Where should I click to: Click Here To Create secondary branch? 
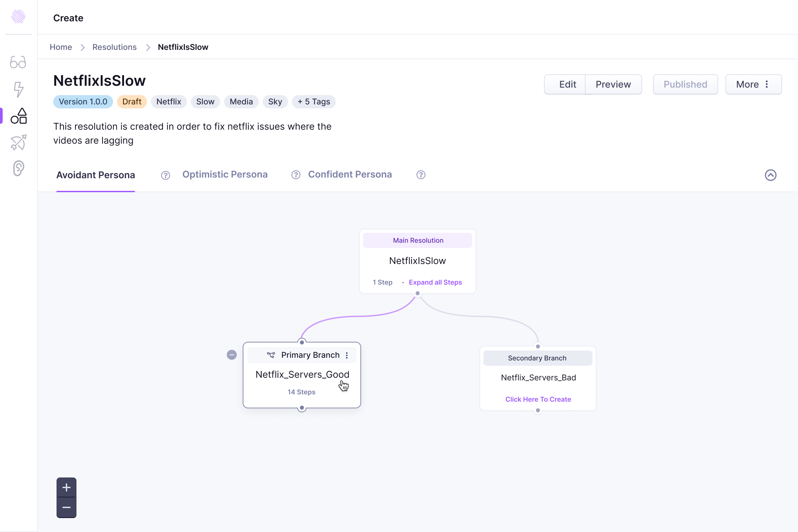click(x=538, y=399)
